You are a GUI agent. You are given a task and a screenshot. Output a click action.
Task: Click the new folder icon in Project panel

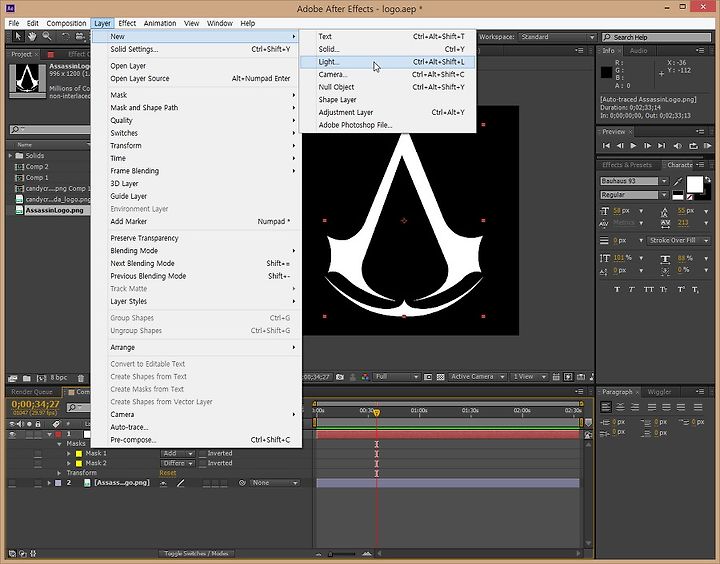(x=27, y=378)
